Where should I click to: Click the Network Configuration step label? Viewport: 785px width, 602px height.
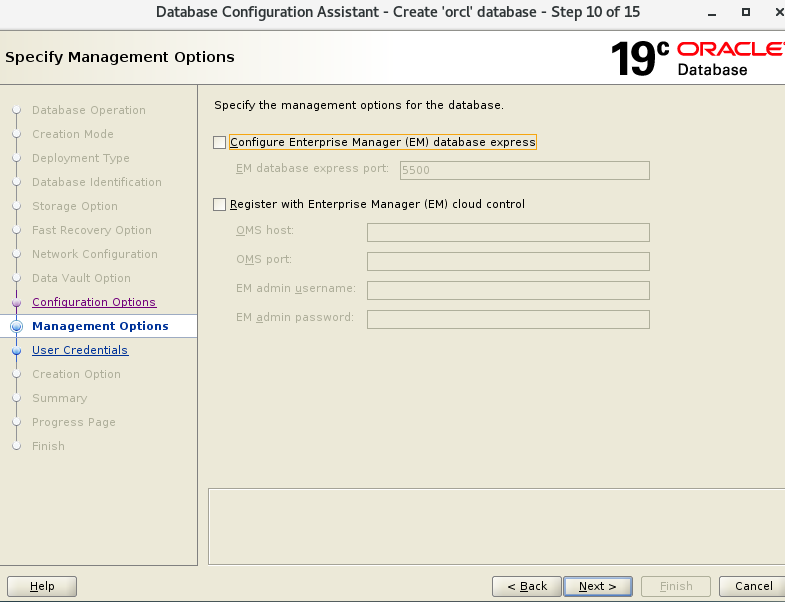[x=95, y=254]
